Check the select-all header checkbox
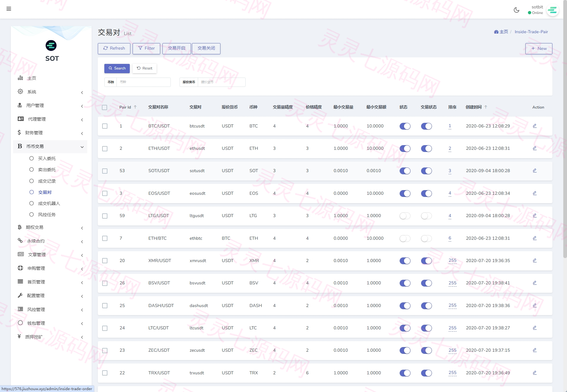The width and height of the screenshot is (567, 392). [x=105, y=107]
